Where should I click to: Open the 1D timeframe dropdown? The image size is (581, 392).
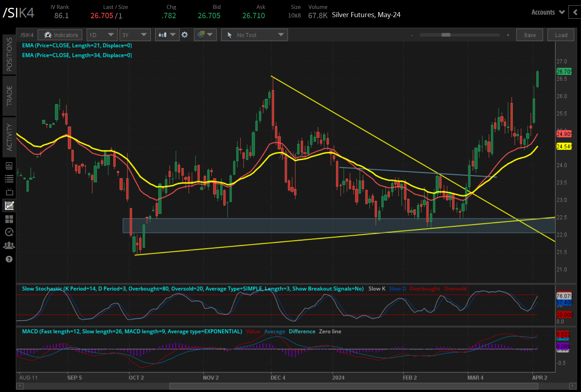[x=102, y=35]
